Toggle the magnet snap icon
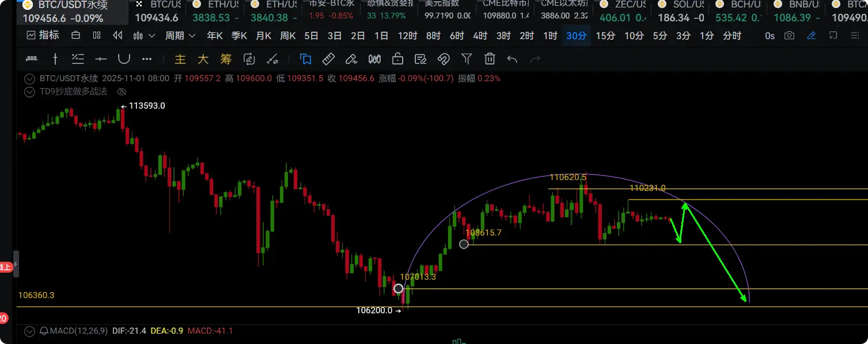 pos(444,59)
